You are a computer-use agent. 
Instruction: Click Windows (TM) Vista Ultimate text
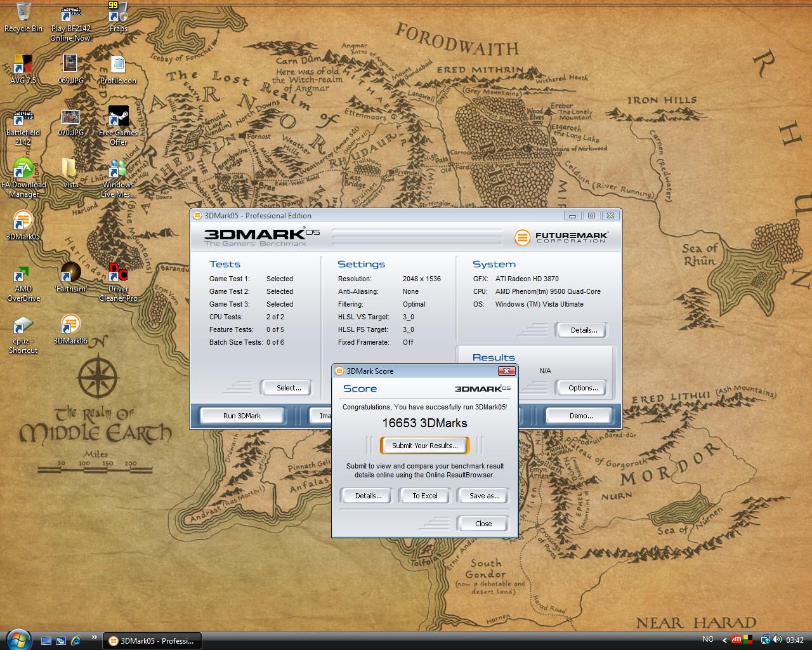(539, 304)
